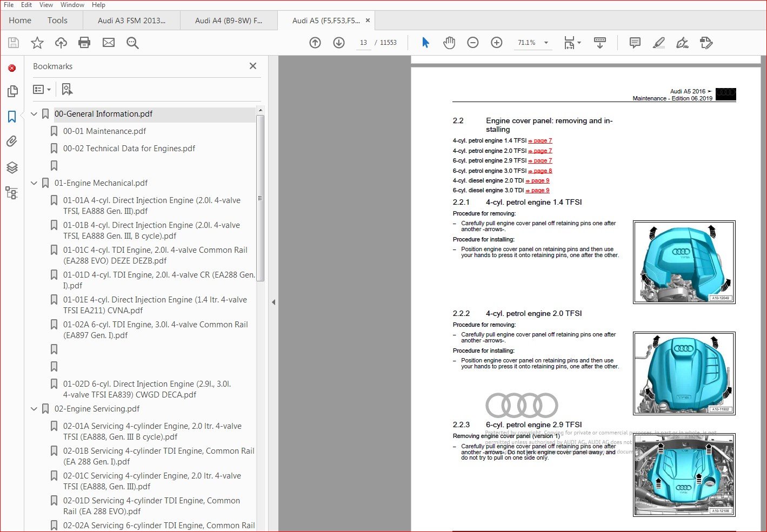Collapse the 00-General Information.pdf bookmark
767x532 pixels.
tap(34, 114)
